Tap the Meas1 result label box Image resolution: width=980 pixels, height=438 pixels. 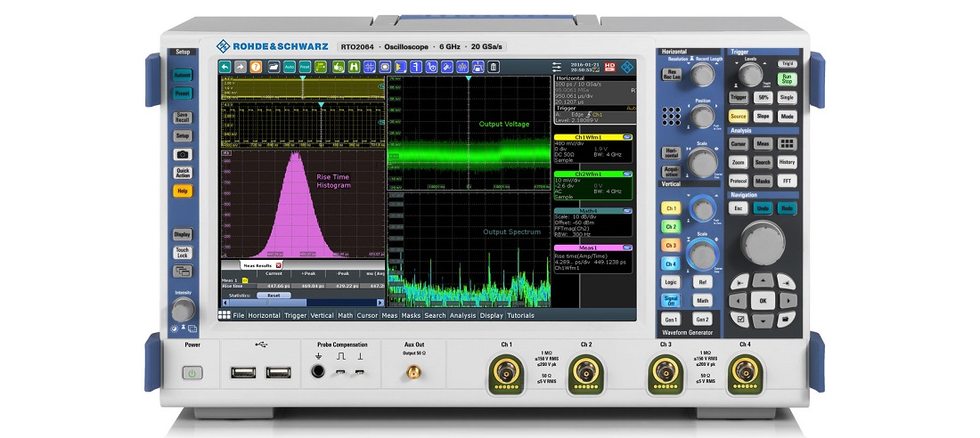click(592, 259)
